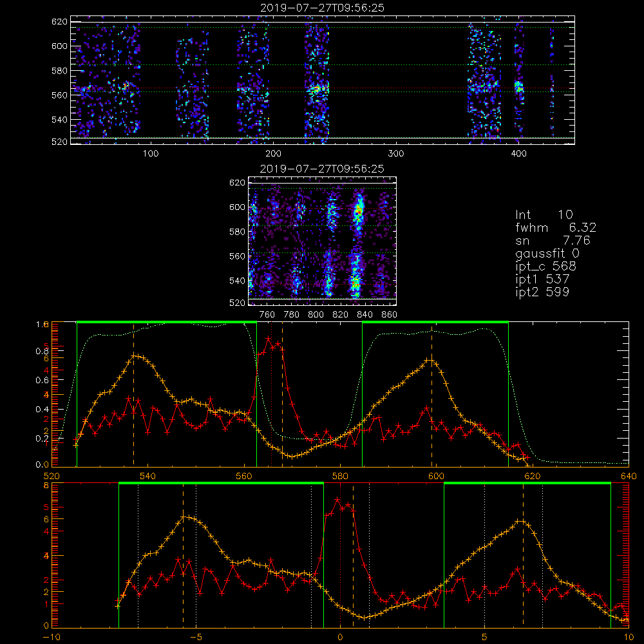
Task: Click the '-10' label on bottom plot axis
Action: pos(52,638)
